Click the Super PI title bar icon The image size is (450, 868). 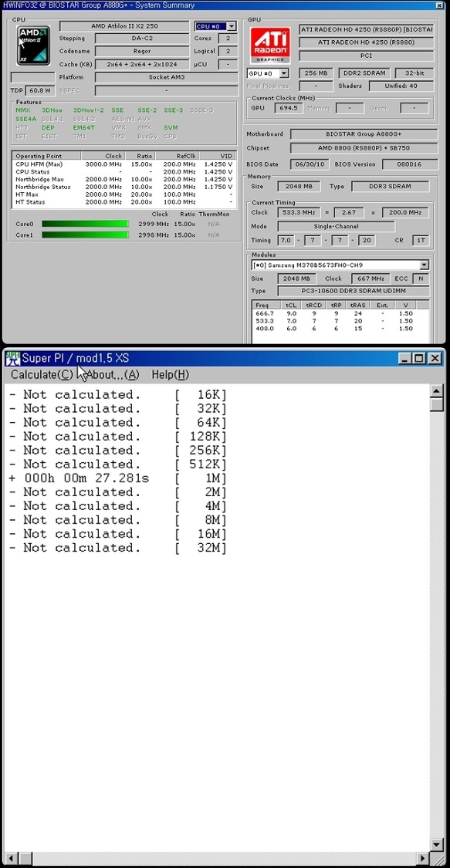coord(12,359)
